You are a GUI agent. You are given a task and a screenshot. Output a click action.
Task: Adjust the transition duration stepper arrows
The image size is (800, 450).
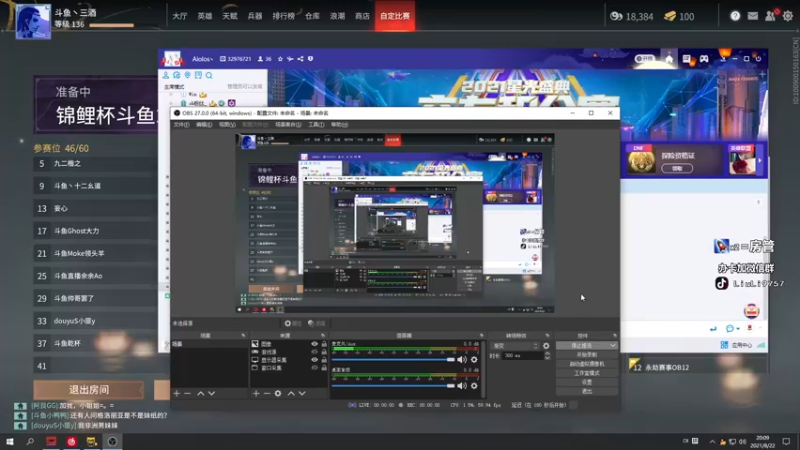(x=547, y=356)
